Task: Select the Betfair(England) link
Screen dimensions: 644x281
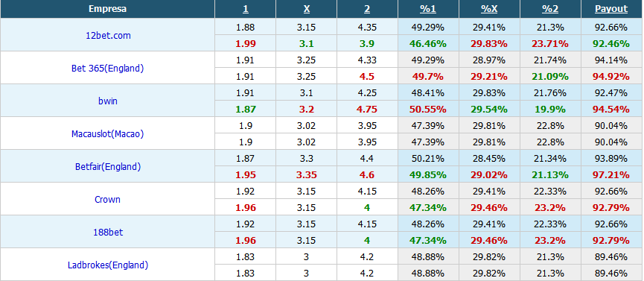Action: pyautogui.click(x=108, y=167)
